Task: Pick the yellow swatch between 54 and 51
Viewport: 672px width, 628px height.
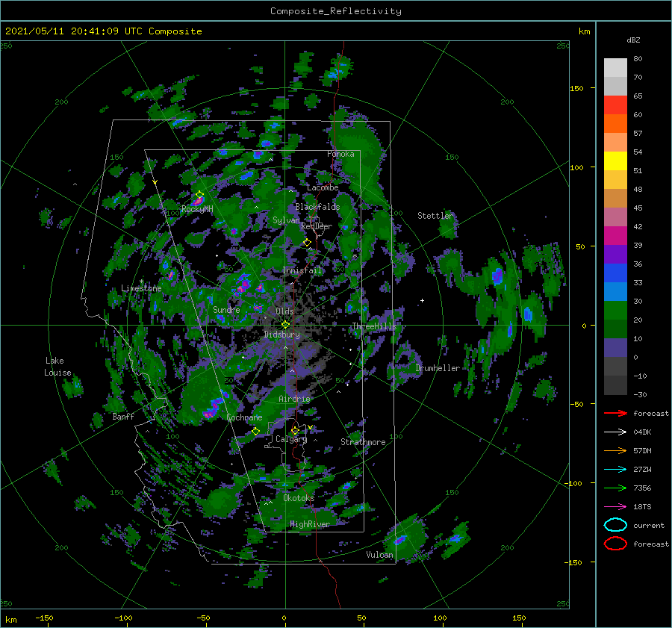Action: click(x=615, y=161)
